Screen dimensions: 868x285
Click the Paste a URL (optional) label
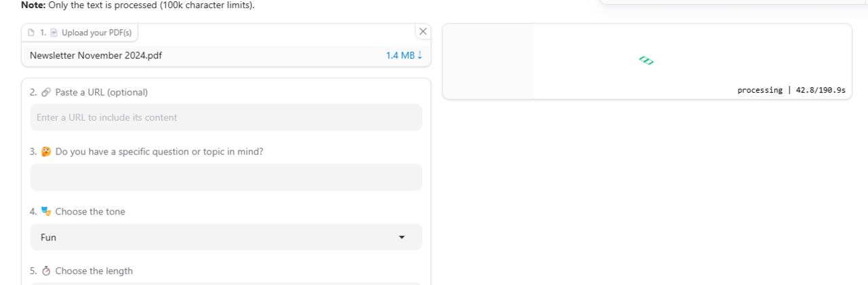tap(101, 92)
